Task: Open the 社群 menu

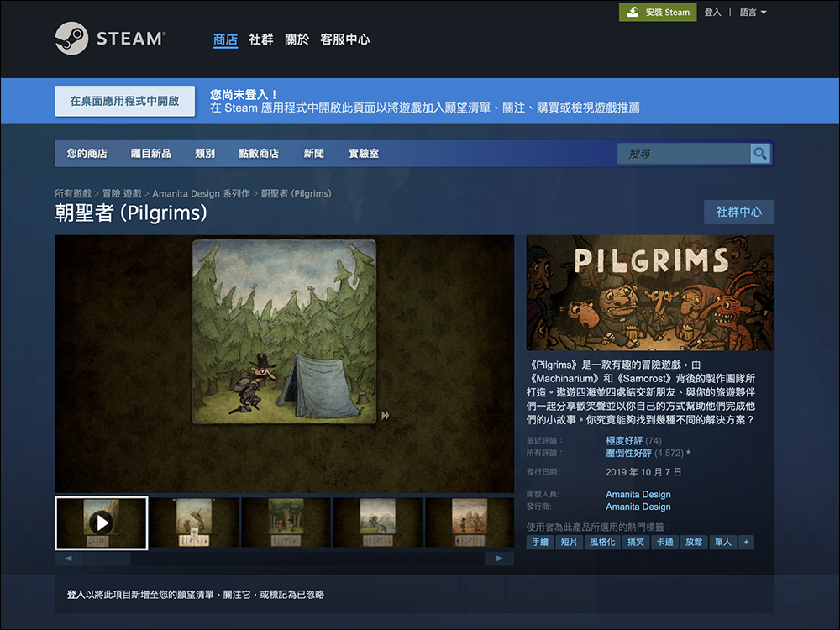Action: pos(261,39)
